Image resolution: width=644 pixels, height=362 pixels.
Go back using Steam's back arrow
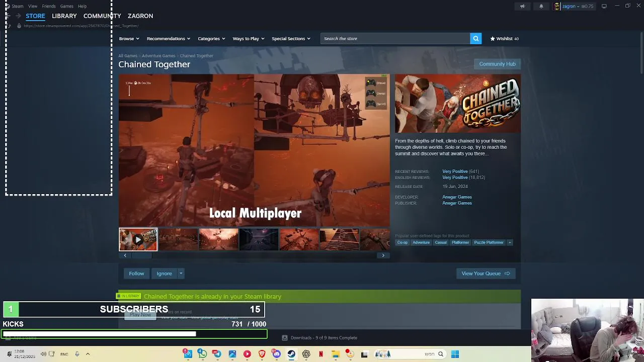coord(8,16)
